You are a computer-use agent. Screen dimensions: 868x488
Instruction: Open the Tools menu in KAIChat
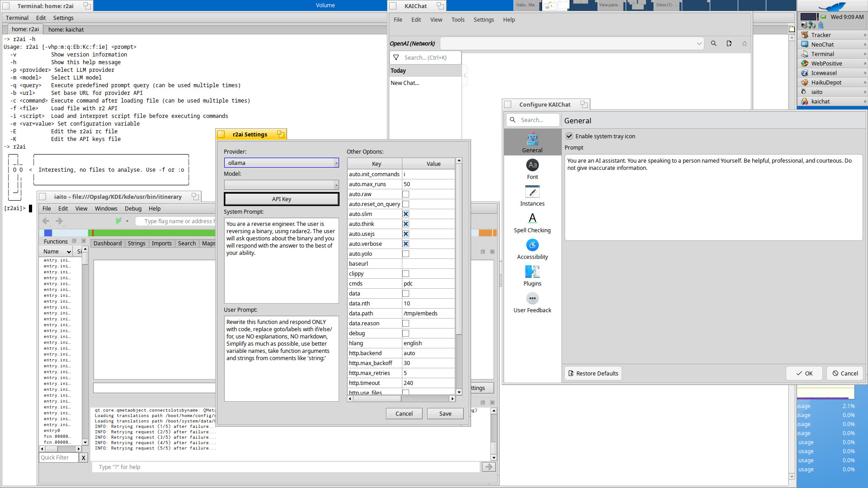[x=458, y=19]
